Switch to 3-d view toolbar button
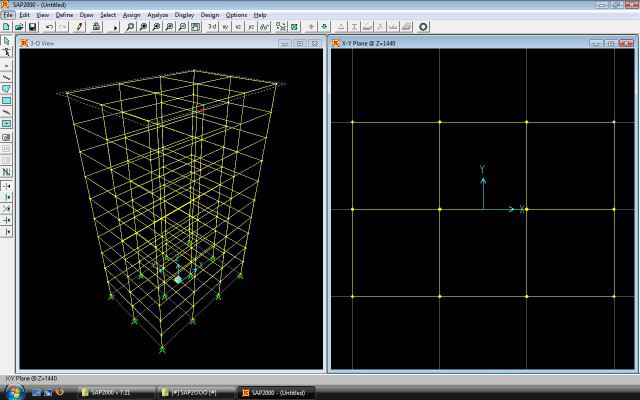The height and width of the screenshot is (400, 640). point(211,27)
